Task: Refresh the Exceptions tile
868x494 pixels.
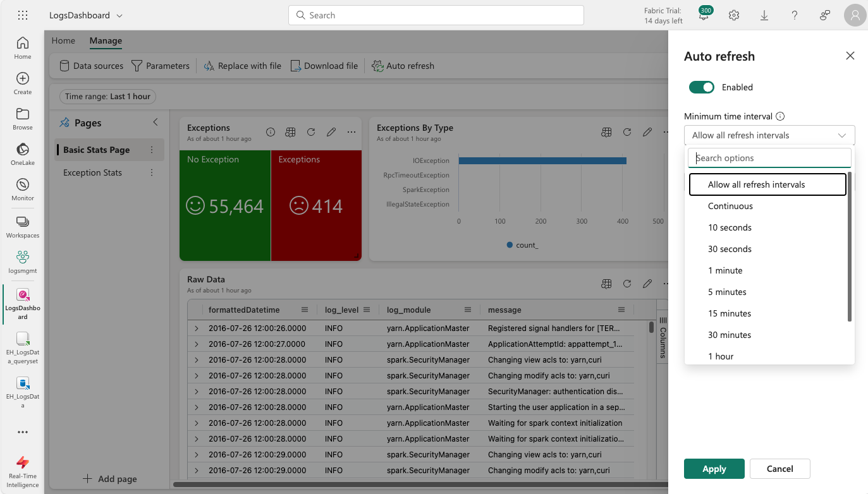Action: tap(311, 132)
